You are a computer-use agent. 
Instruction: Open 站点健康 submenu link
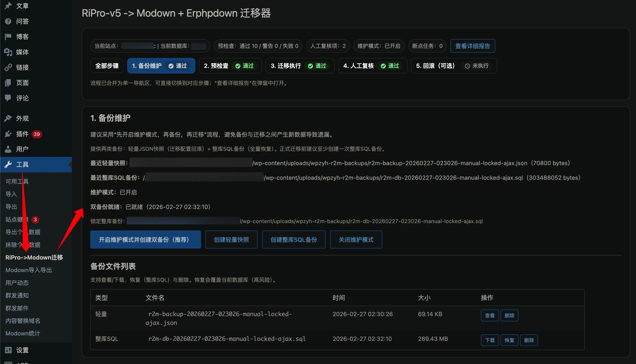pyautogui.click(x=17, y=220)
